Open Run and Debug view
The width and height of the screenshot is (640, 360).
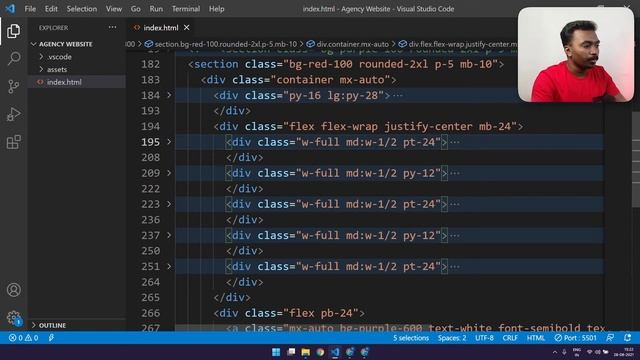click(13, 114)
